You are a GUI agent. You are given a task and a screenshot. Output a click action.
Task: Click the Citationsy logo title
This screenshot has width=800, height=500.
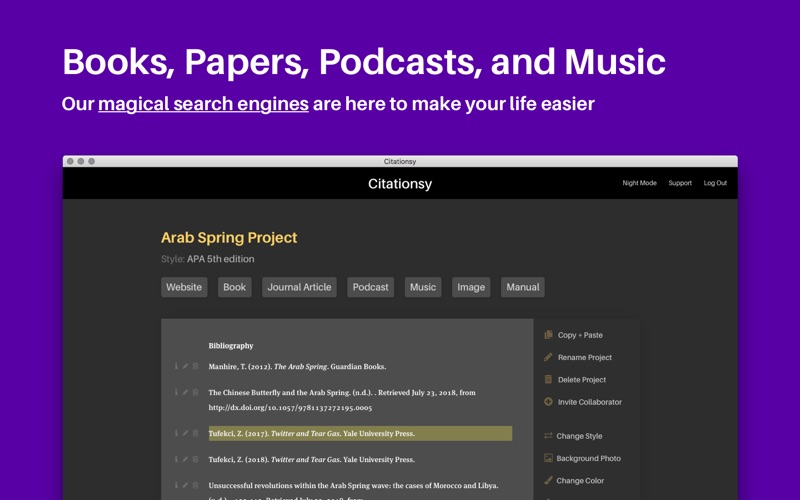[x=400, y=184]
